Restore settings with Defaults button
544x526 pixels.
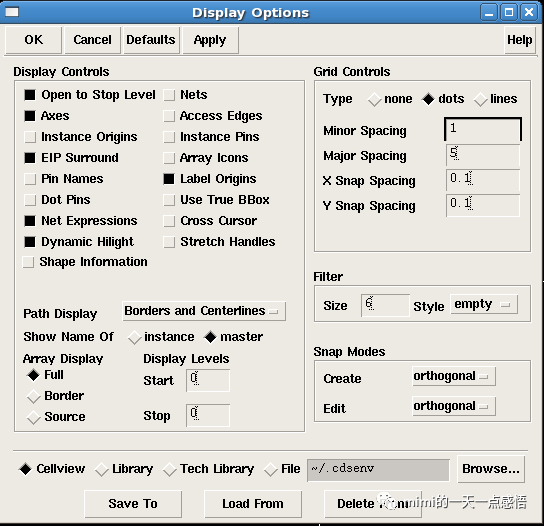click(x=151, y=40)
